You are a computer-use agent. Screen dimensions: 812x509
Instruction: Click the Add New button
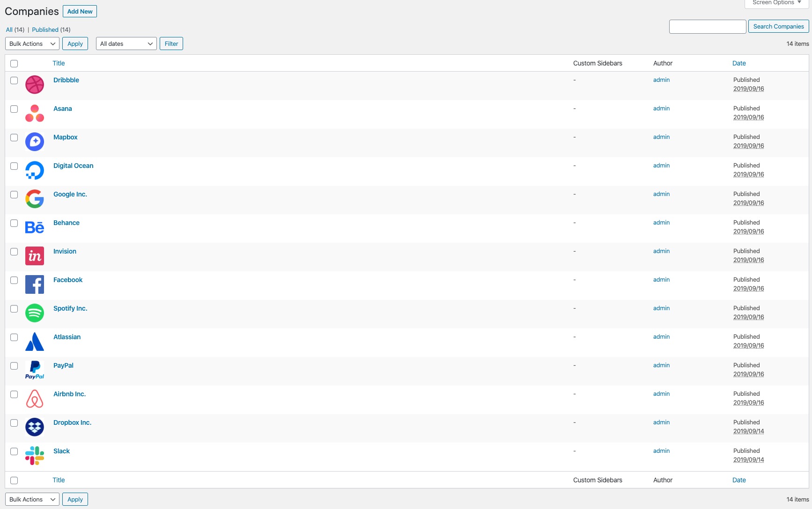pyautogui.click(x=80, y=11)
